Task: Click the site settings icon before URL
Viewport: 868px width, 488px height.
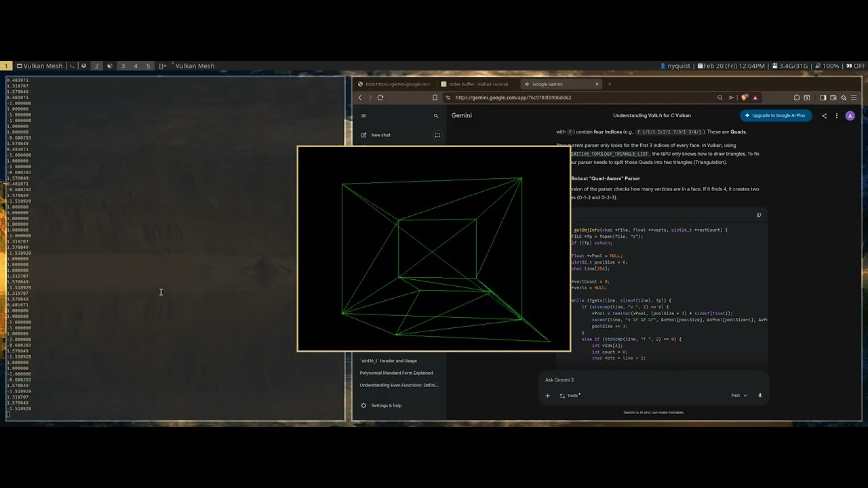Action: [448, 98]
